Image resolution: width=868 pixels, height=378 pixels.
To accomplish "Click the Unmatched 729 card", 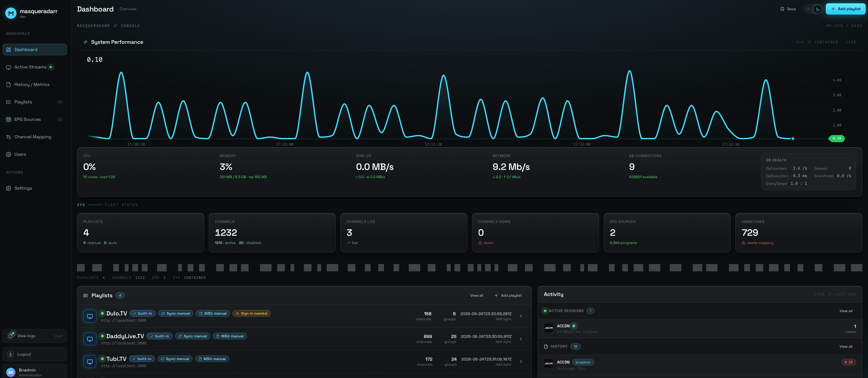I will 799,232.
